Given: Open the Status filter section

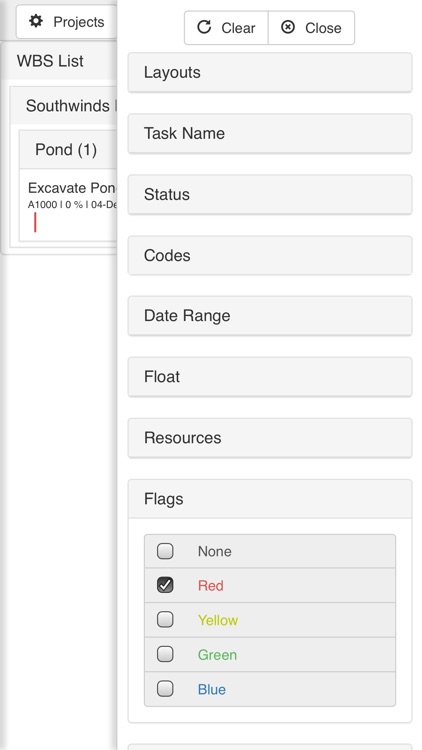Looking at the screenshot, I should [x=270, y=195].
